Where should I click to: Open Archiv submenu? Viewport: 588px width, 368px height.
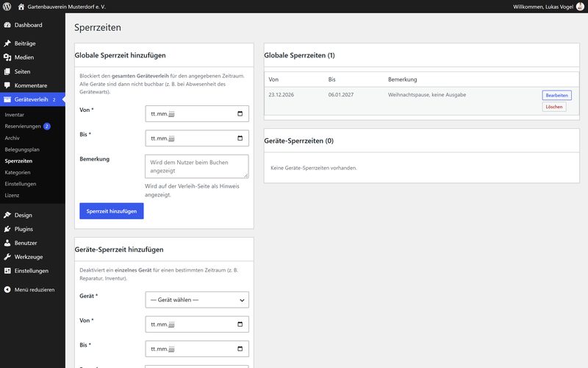click(12, 138)
